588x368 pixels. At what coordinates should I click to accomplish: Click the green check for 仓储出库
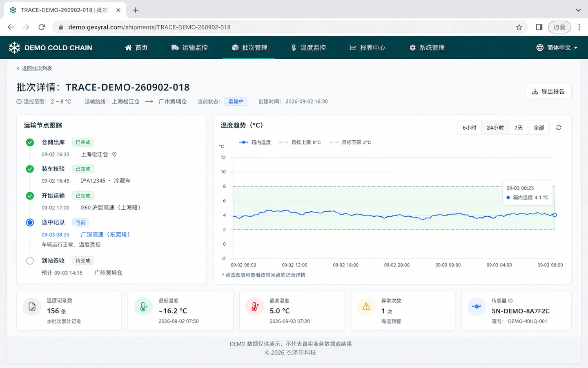30,142
